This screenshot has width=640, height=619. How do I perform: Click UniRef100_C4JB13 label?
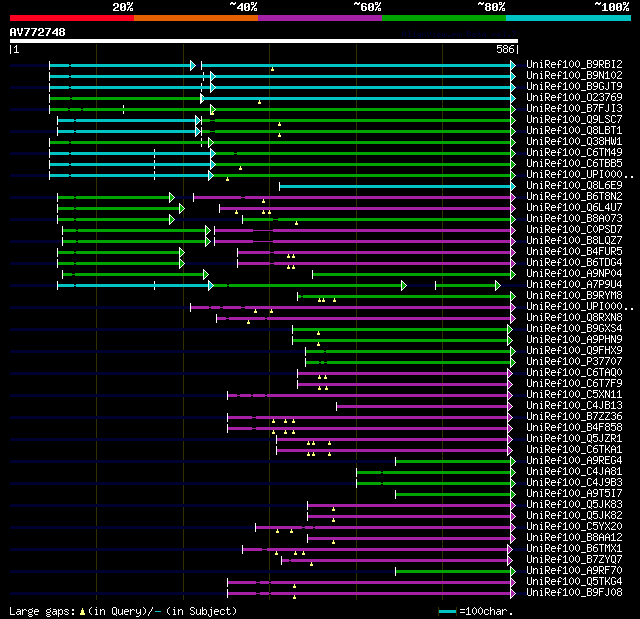[574, 406]
